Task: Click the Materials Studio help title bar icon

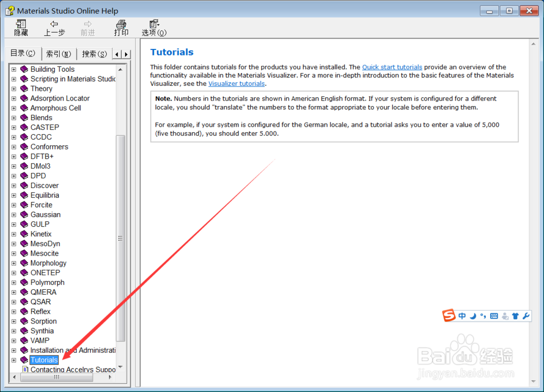Action: [10, 11]
